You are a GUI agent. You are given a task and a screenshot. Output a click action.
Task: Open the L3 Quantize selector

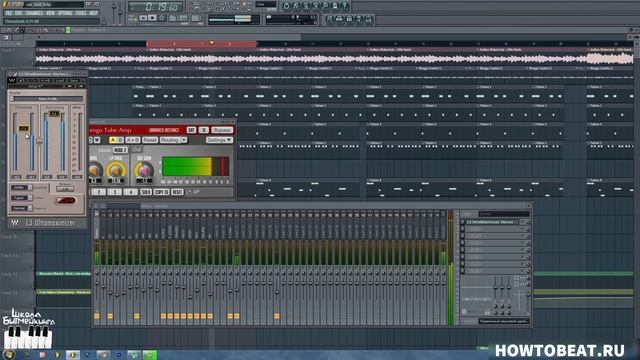[21, 187]
